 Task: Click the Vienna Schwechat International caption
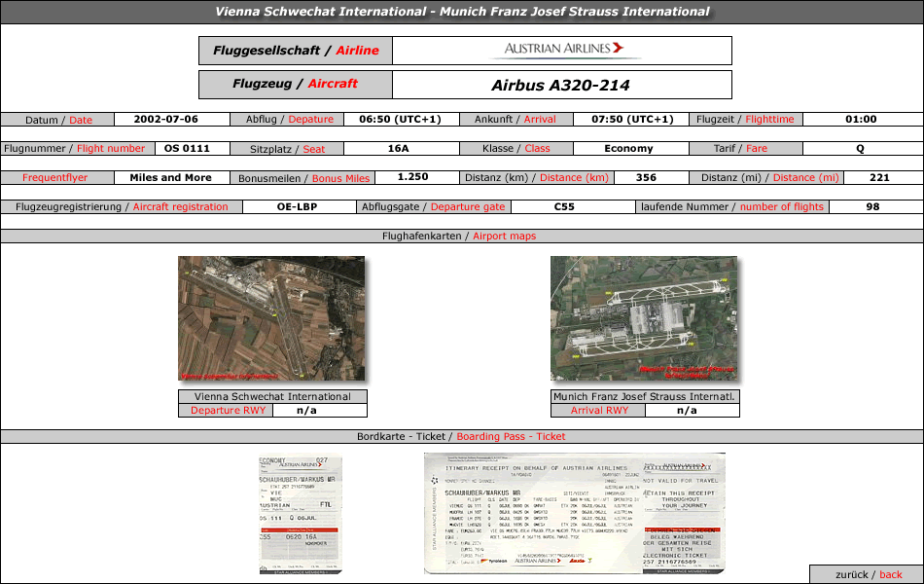click(x=272, y=396)
